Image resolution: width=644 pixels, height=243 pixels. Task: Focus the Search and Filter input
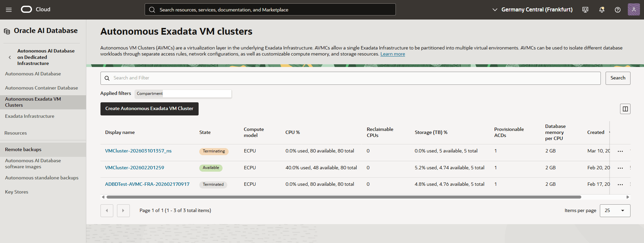[351, 78]
